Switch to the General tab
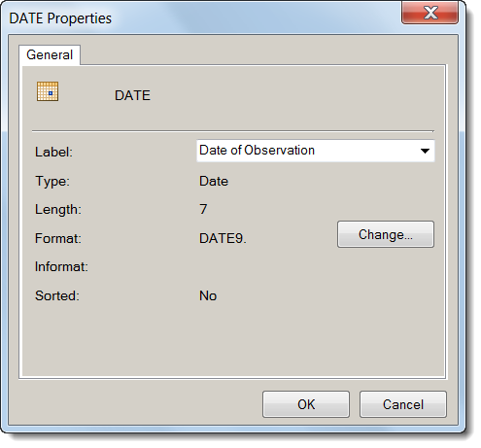481x448 pixels. click(x=50, y=55)
